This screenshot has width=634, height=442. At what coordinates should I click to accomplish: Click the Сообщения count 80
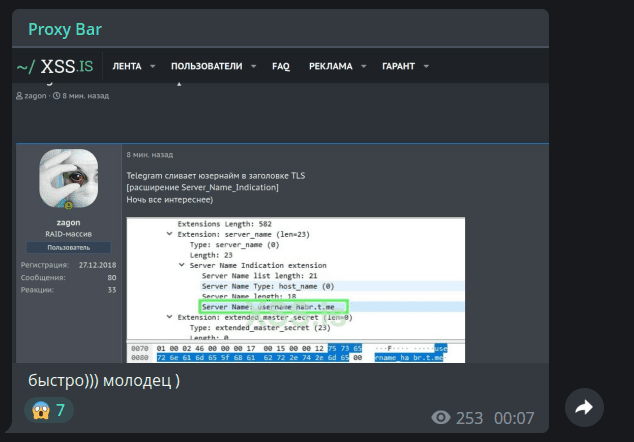point(112,277)
